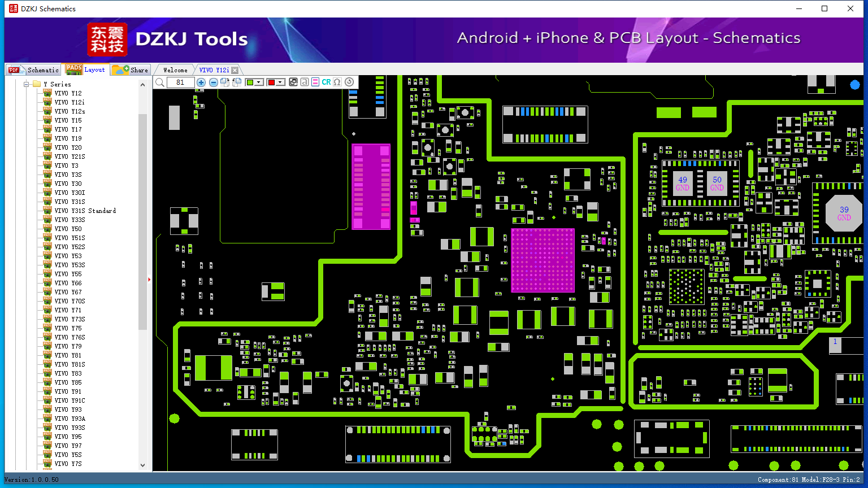868x488 pixels.
Task: Click the board icon beside VIVO Y81
Action: coord(47,355)
